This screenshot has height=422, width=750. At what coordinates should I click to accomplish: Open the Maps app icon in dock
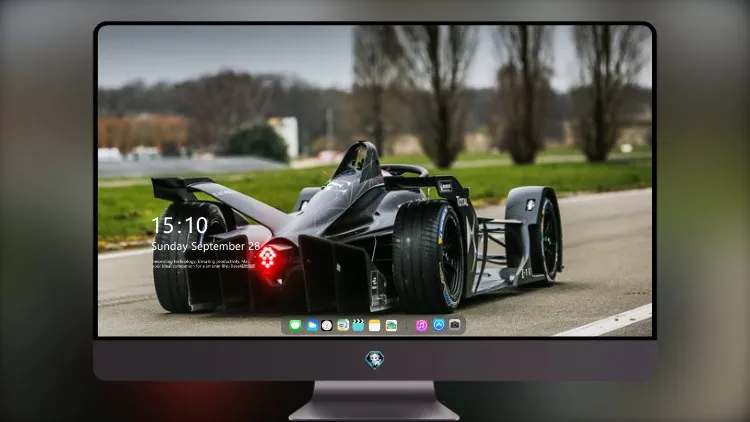(x=342, y=325)
